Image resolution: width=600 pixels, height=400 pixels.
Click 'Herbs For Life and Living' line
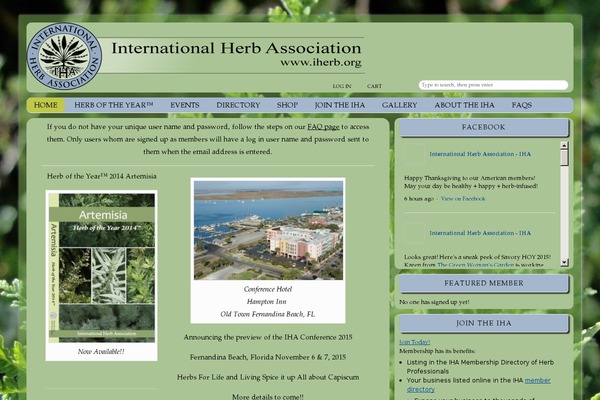coord(268,377)
